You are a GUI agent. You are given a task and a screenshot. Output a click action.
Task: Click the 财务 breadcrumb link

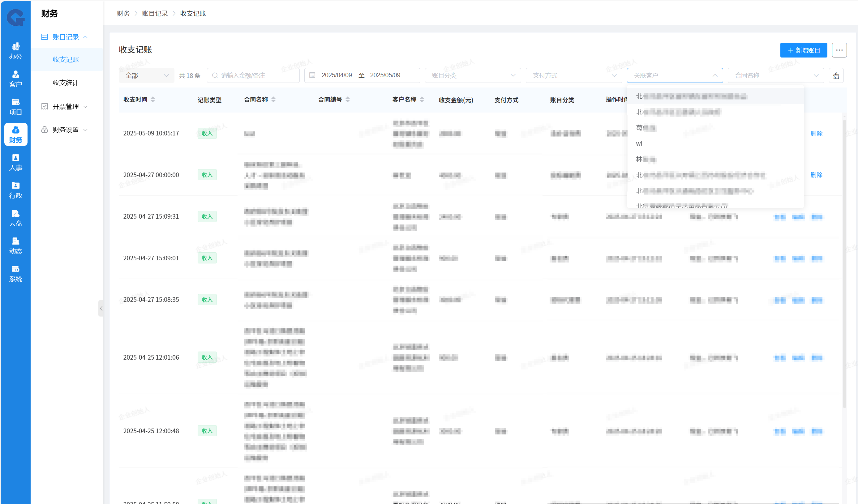click(123, 13)
